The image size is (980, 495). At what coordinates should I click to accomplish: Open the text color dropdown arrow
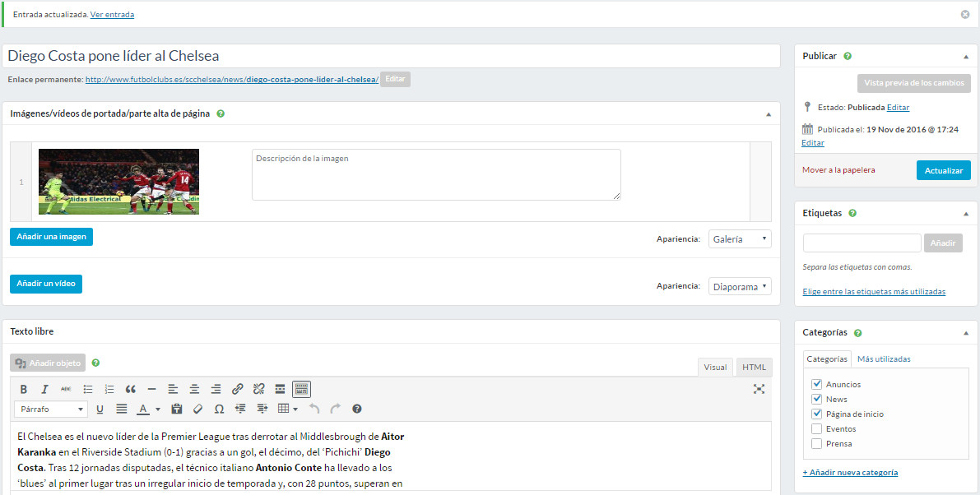158,409
